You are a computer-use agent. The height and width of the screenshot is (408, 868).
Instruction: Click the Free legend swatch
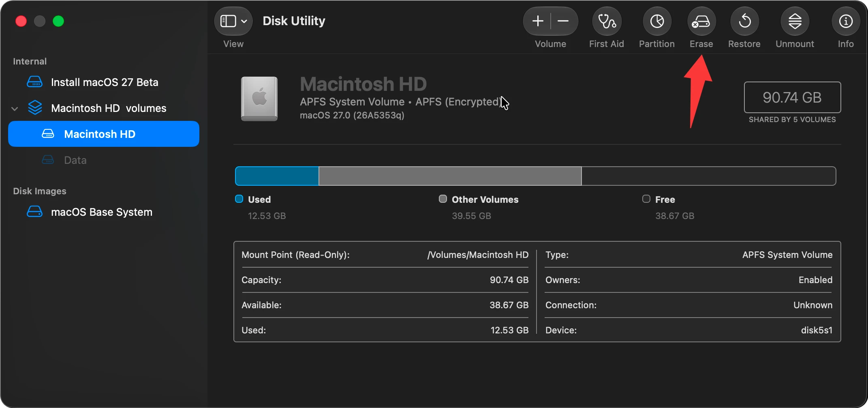(x=646, y=199)
